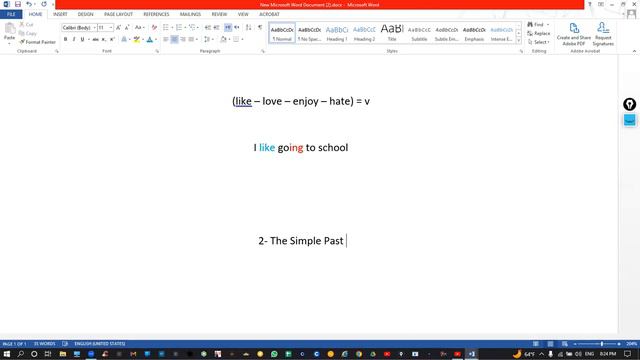Click the Replace icon in Editing group
The width and height of the screenshot is (640, 360).
538,33
